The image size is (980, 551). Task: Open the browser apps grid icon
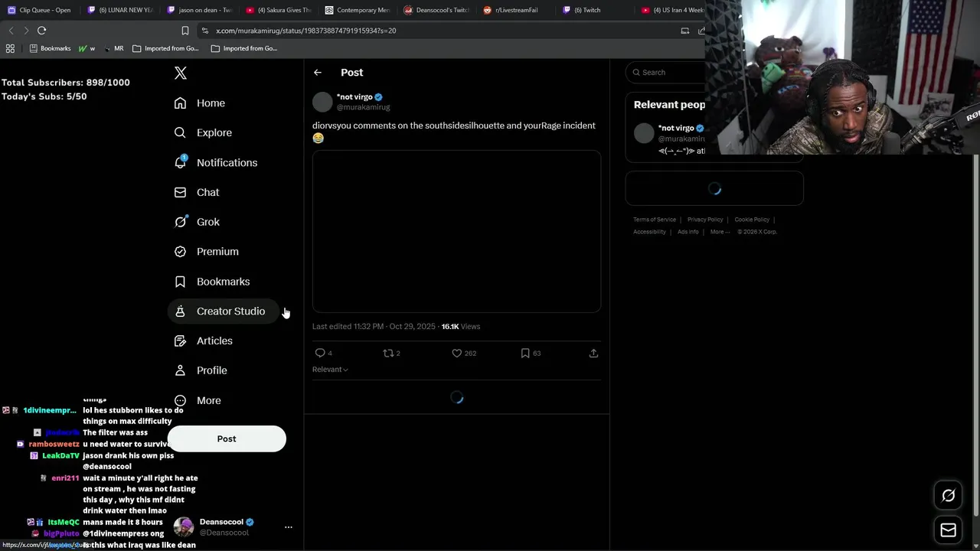coord(10,48)
